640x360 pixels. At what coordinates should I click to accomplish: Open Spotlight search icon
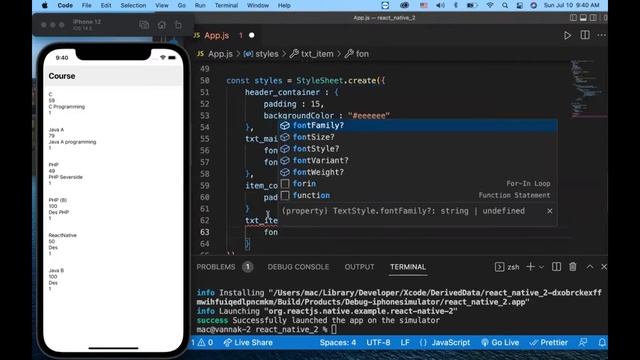[505, 5]
